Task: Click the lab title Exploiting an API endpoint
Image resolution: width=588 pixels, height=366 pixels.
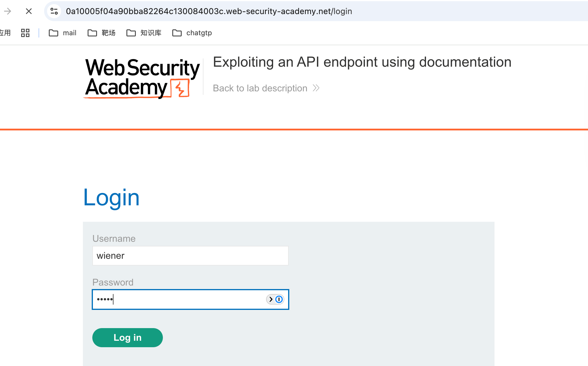Action: pyautogui.click(x=362, y=62)
